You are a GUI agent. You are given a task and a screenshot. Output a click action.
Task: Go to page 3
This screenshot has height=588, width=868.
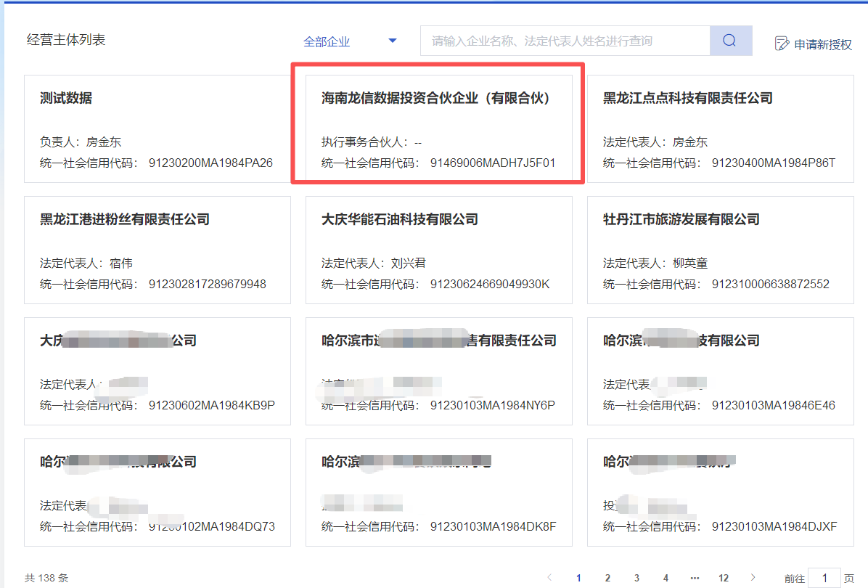point(636,578)
